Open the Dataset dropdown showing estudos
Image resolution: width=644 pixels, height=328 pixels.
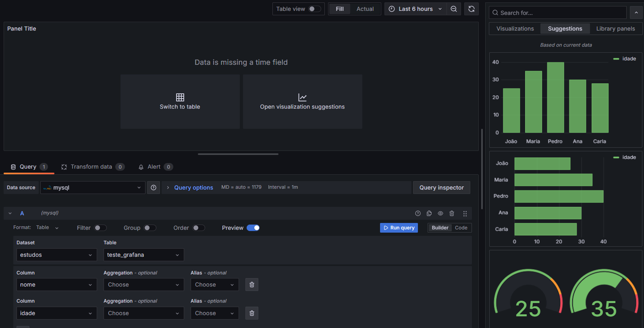coord(56,255)
